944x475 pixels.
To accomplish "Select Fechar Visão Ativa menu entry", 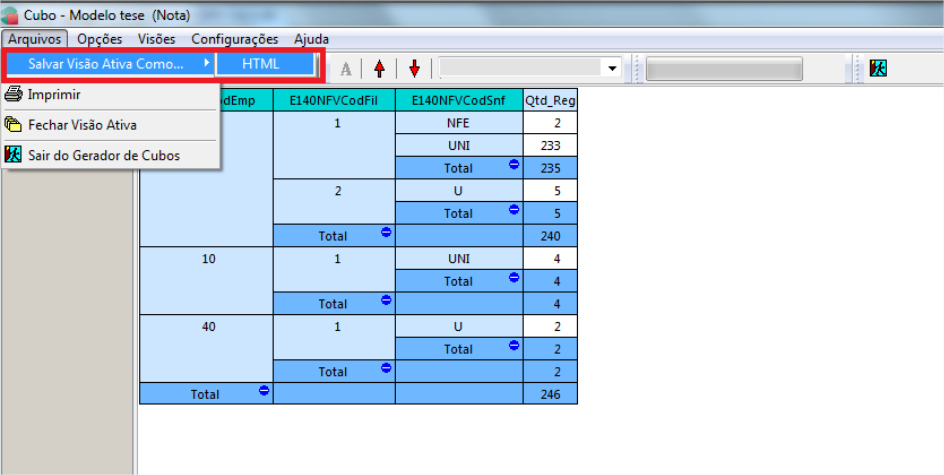I will click(x=82, y=125).
